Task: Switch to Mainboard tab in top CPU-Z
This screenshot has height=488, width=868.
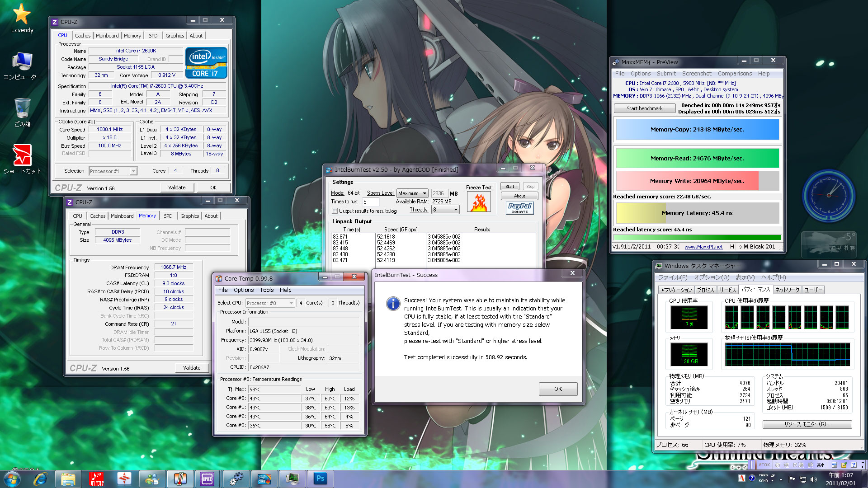Action: coord(107,36)
